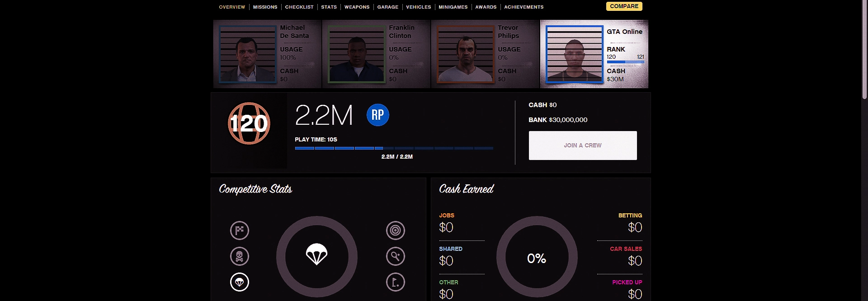Viewport: 868px width, 301px height.
Task: Click the 0% cash earned ring chart
Action: pos(537,257)
